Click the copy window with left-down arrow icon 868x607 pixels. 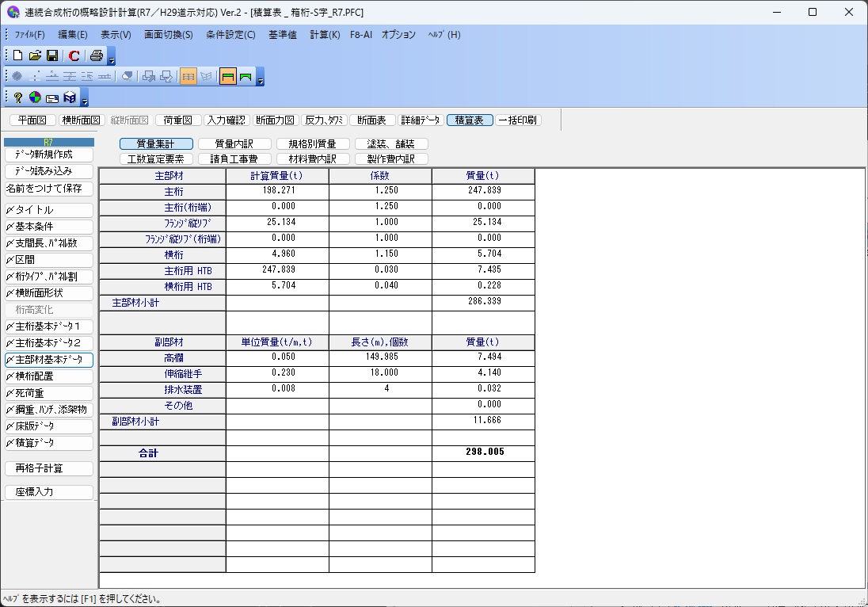(x=166, y=76)
